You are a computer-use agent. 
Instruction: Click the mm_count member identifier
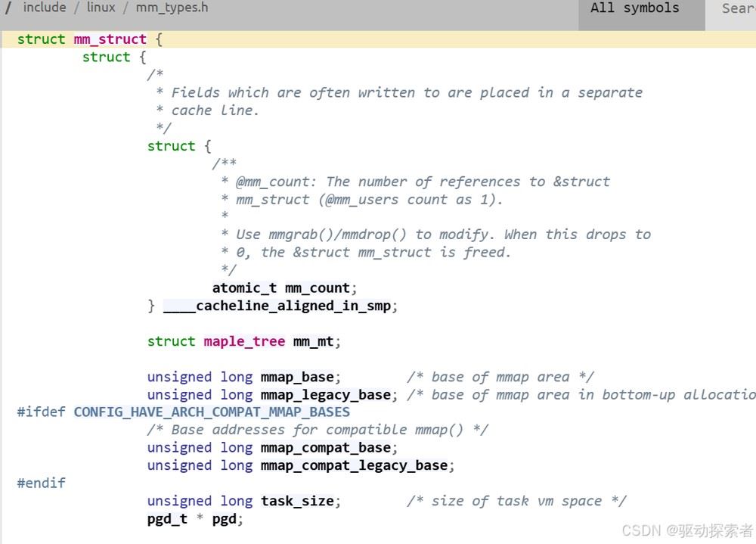point(318,288)
